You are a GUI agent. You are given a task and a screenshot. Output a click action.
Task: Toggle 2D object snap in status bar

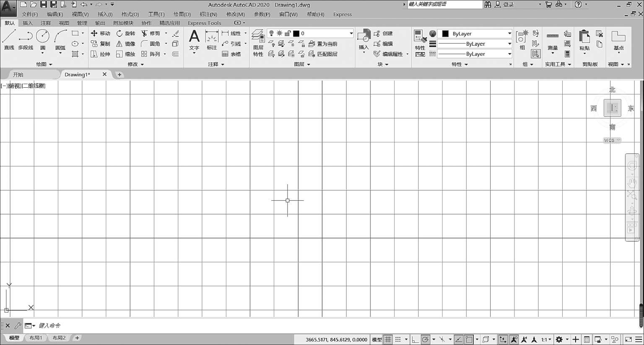[469, 340]
